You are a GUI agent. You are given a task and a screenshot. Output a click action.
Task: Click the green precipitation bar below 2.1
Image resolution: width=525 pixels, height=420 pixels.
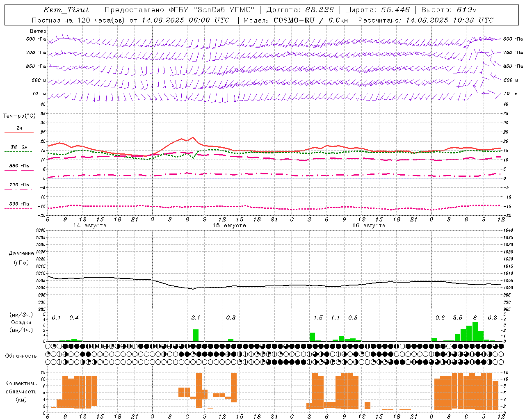(196, 335)
